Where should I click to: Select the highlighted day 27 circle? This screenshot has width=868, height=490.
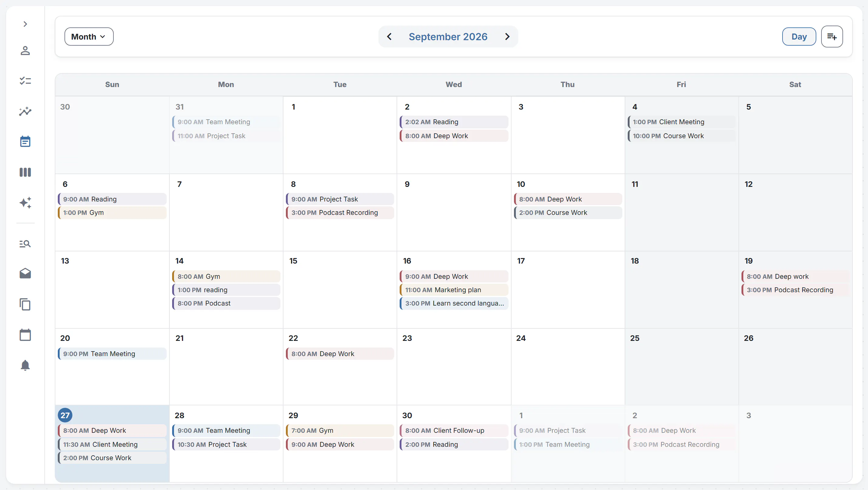point(65,415)
